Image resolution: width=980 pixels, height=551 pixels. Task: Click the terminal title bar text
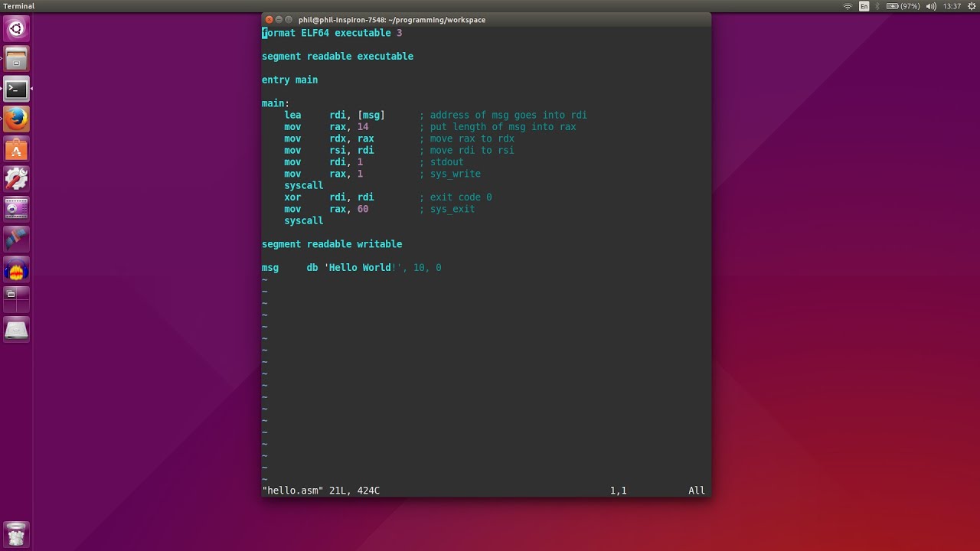pyautogui.click(x=392, y=20)
